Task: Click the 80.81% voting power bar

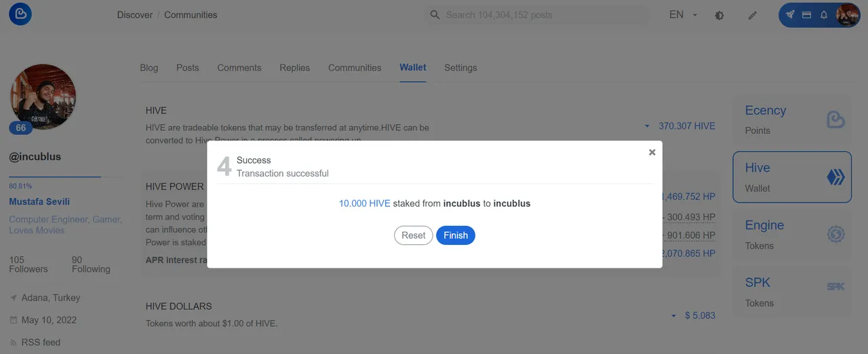Action: [x=66, y=177]
